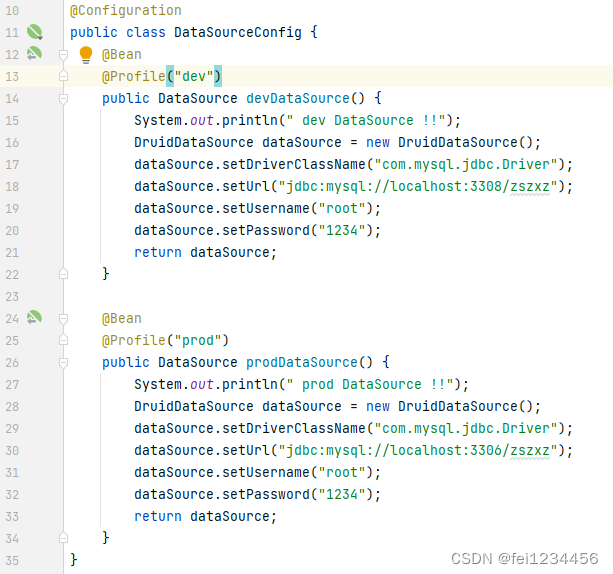Click line number 10 in gutter
The image size is (613, 574).
click(x=12, y=11)
